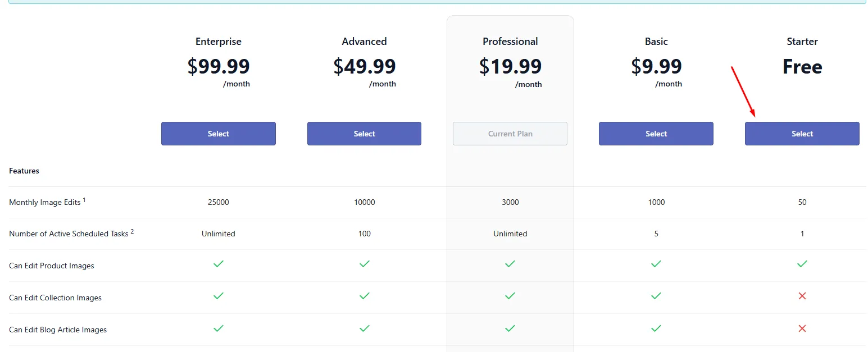Open footnote 2 beside Active Scheduled Tasks
This screenshot has width=868, height=352.
tap(132, 231)
